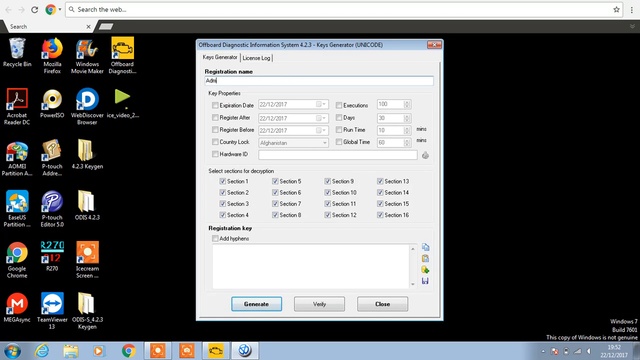Image resolution: width=640 pixels, height=360 pixels.
Task: Open Chrome profile dropdown arrow
Action: (60, 9)
